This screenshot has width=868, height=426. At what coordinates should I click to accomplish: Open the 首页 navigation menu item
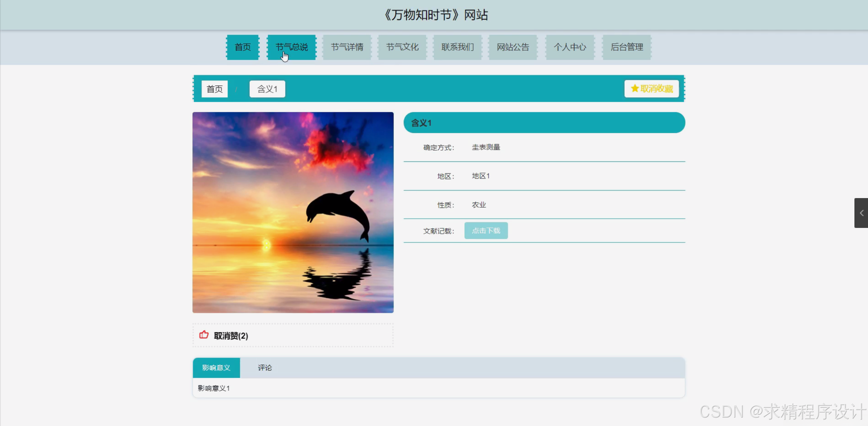tap(243, 47)
